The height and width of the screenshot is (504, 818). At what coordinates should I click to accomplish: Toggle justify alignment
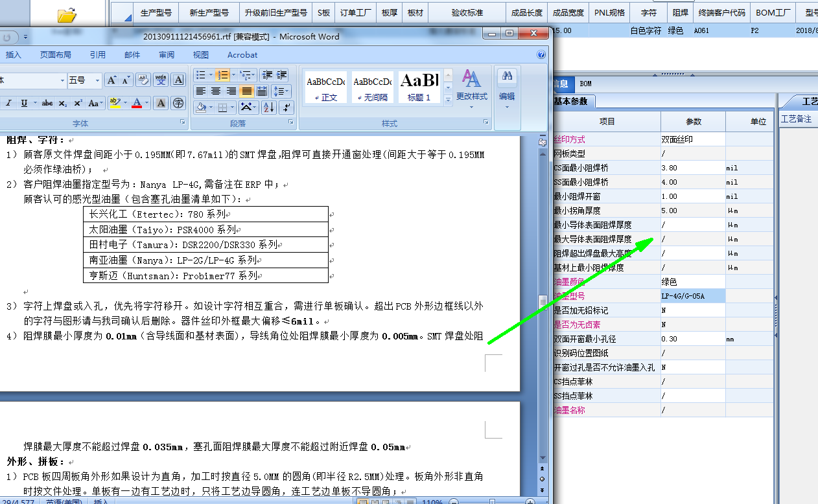click(247, 91)
